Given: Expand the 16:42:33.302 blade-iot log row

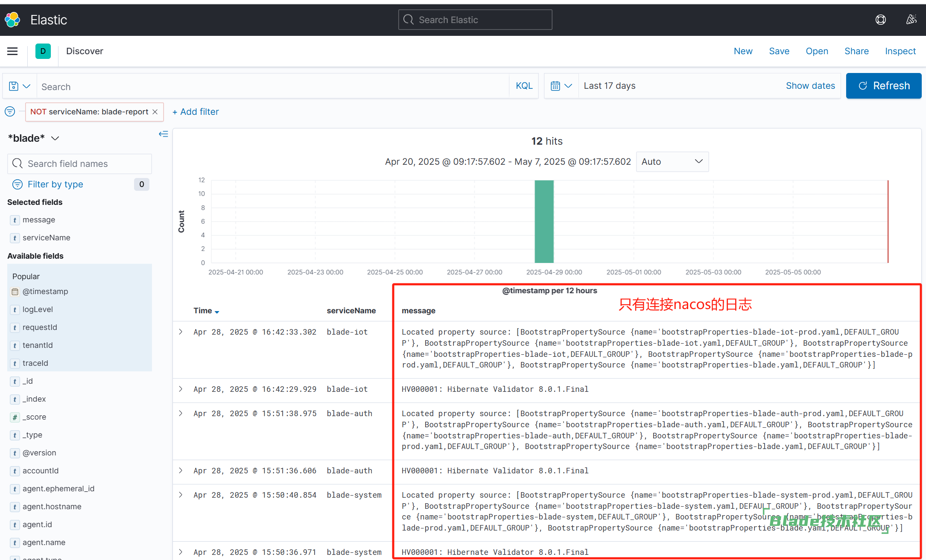Looking at the screenshot, I should tap(181, 332).
